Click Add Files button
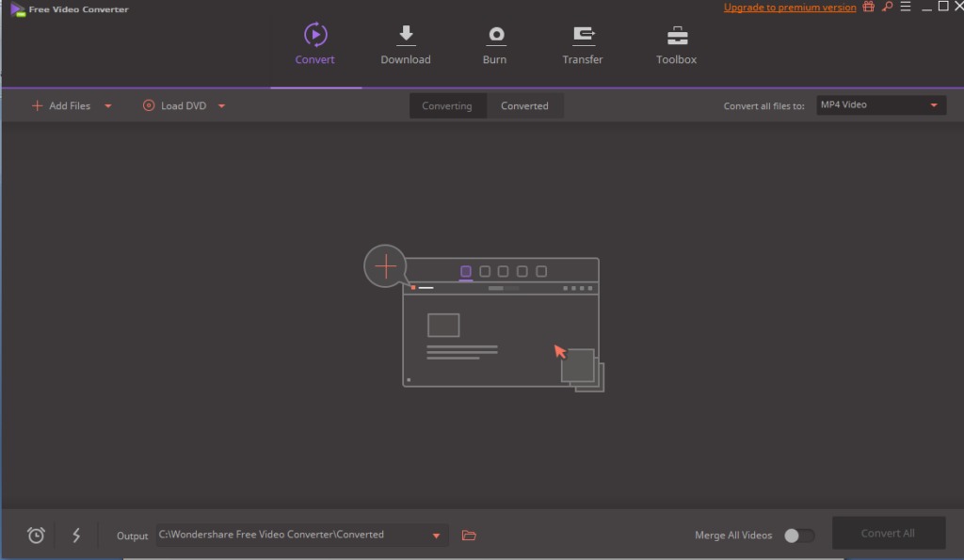964x560 pixels. (61, 105)
